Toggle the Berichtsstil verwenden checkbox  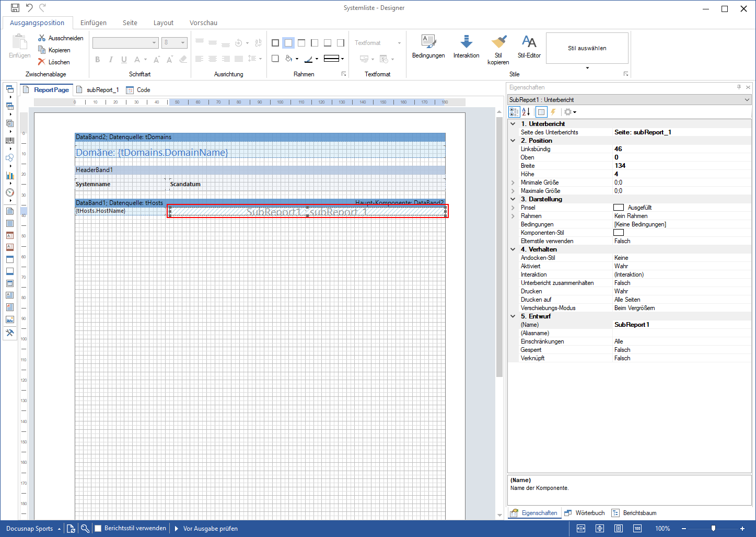tap(98, 529)
